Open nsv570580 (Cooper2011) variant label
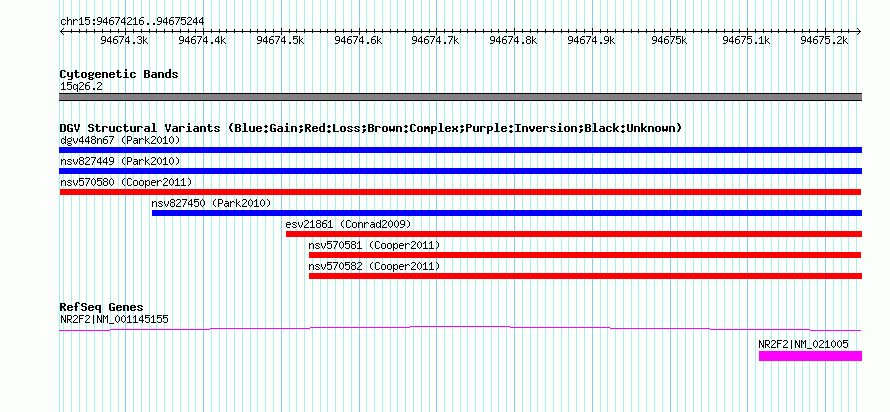 [126, 182]
